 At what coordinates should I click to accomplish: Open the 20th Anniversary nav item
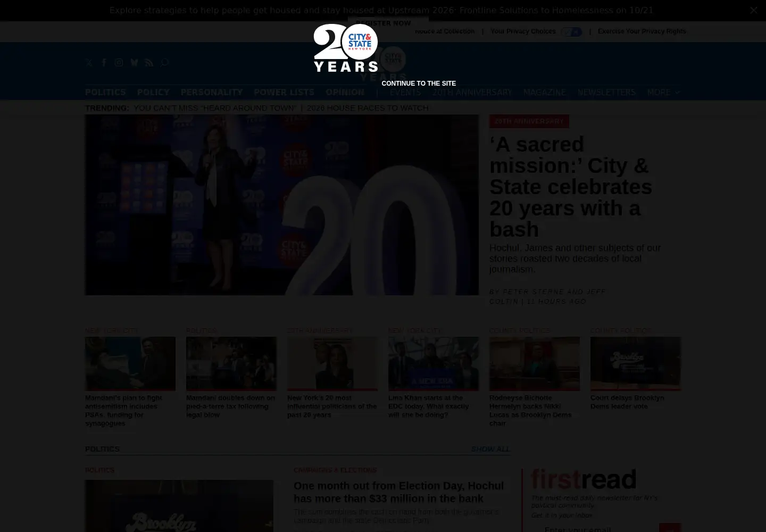[x=472, y=92]
